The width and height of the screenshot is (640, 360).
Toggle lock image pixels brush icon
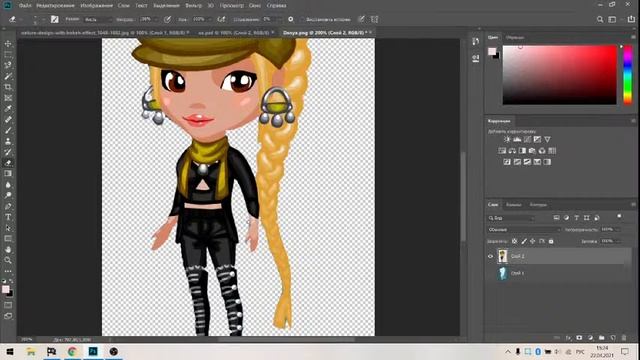524,241
